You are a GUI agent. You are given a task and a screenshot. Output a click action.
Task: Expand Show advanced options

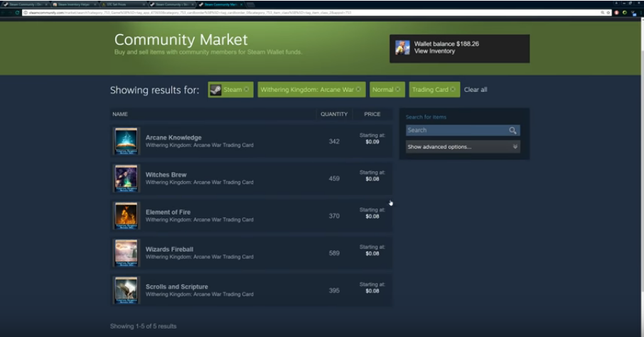coord(463,146)
